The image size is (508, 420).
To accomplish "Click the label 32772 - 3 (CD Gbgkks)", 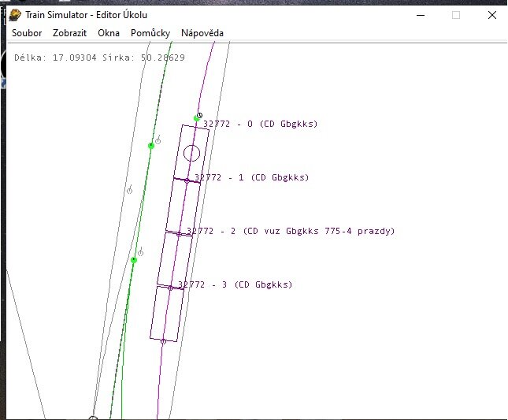I will pyautogui.click(x=235, y=284).
